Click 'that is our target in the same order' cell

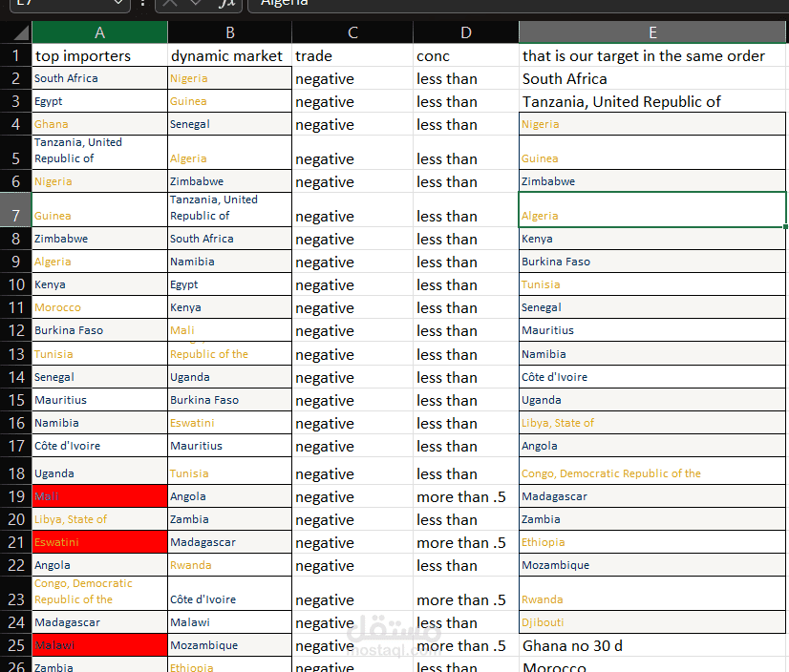click(x=652, y=55)
